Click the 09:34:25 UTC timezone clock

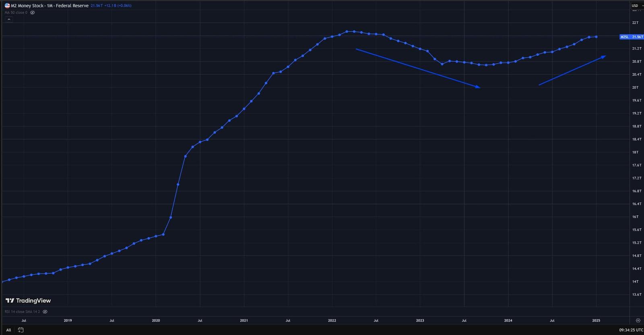(631, 330)
